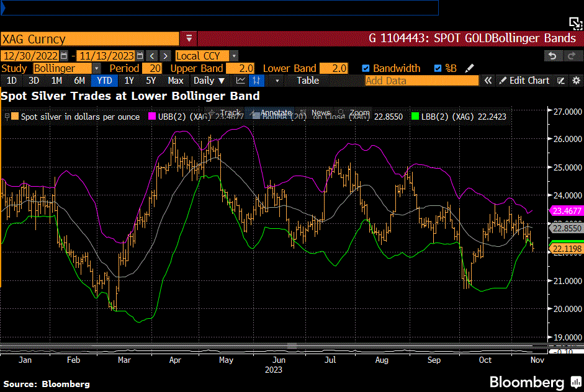Image resolution: width=584 pixels, height=392 pixels.
Task: Click News in the chart toolbar
Action: pyautogui.click(x=316, y=113)
